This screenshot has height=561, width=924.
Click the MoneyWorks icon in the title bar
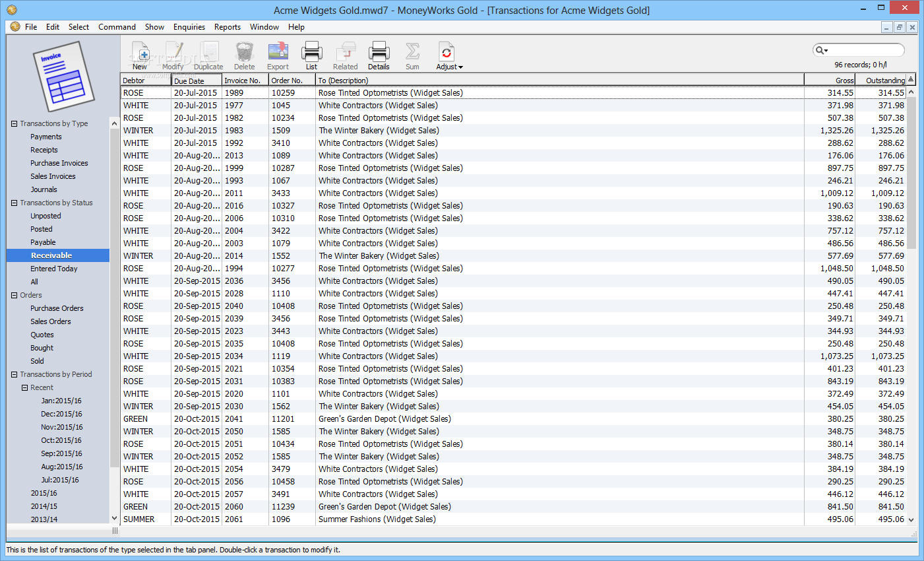tap(11, 10)
